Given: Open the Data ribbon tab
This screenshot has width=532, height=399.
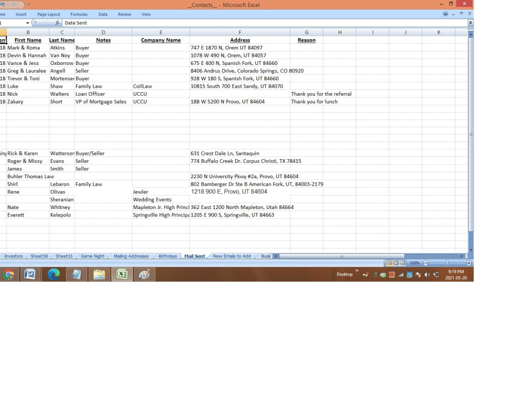Looking at the screenshot, I should coord(103,14).
